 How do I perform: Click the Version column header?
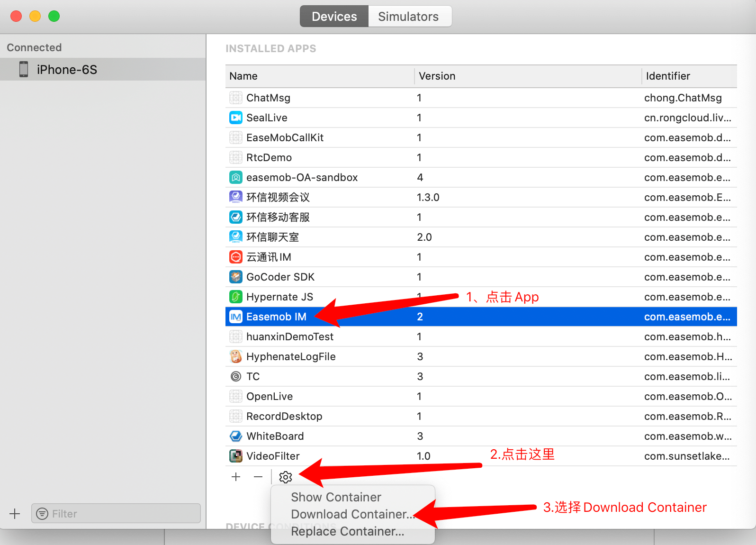(437, 76)
